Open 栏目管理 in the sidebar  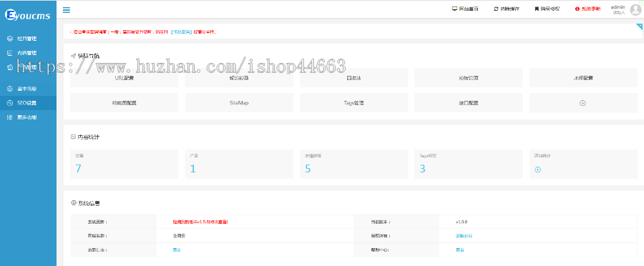27,39
